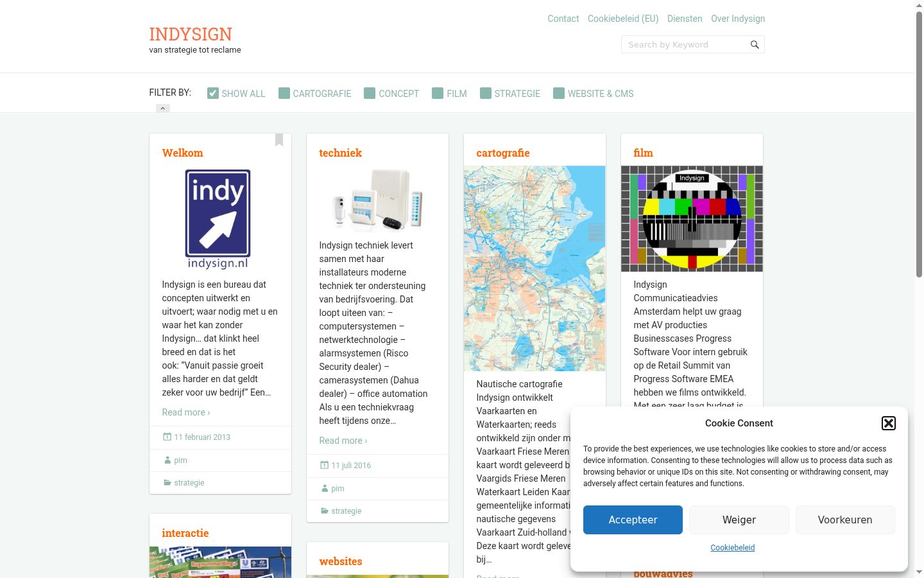Enable the Concept filter checkbox

[x=370, y=93]
